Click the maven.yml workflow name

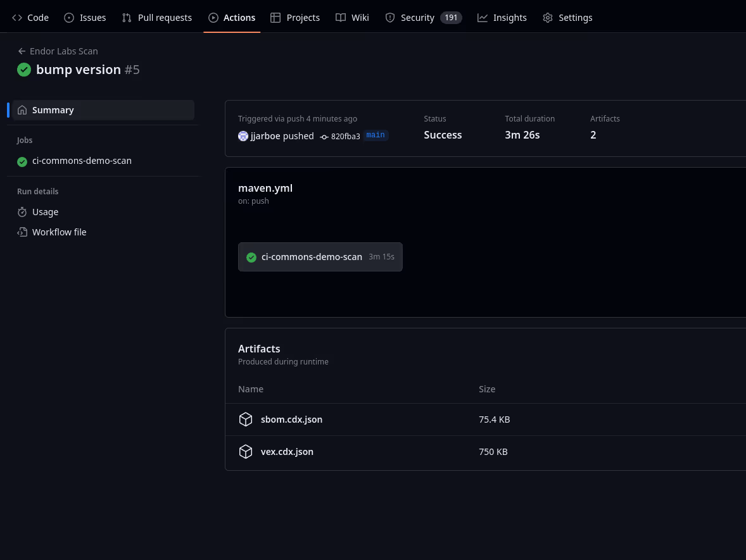[x=265, y=188]
